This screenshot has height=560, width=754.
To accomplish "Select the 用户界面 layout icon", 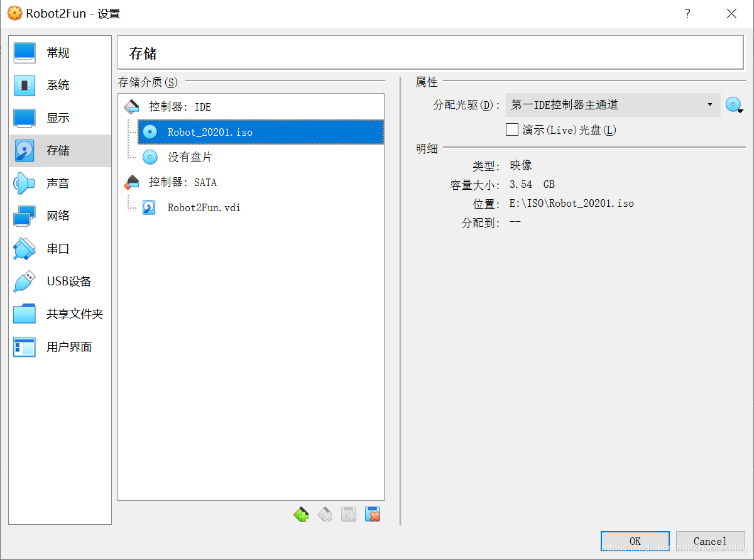I will pyautogui.click(x=25, y=346).
